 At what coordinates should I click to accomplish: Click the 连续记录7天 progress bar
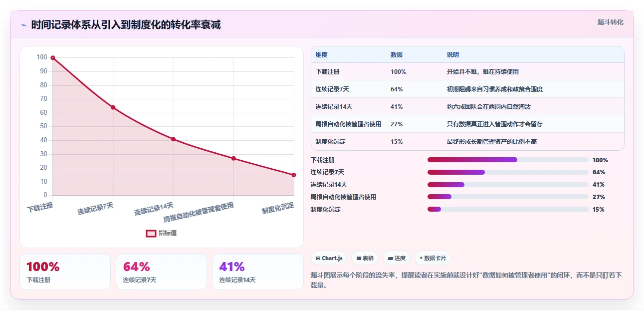pos(508,172)
